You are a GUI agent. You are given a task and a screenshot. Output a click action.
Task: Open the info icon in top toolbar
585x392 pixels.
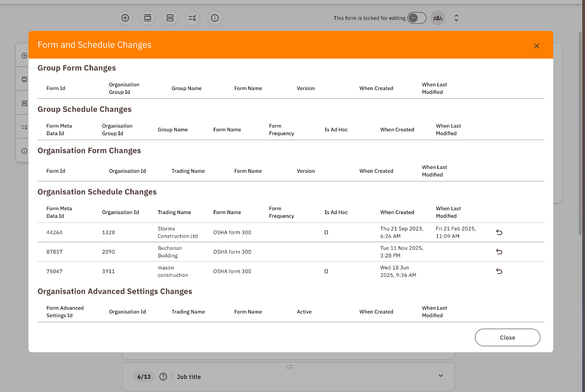click(215, 18)
